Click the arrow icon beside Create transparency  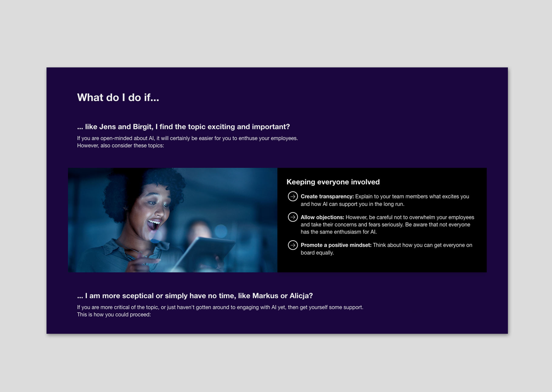coord(293,197)
